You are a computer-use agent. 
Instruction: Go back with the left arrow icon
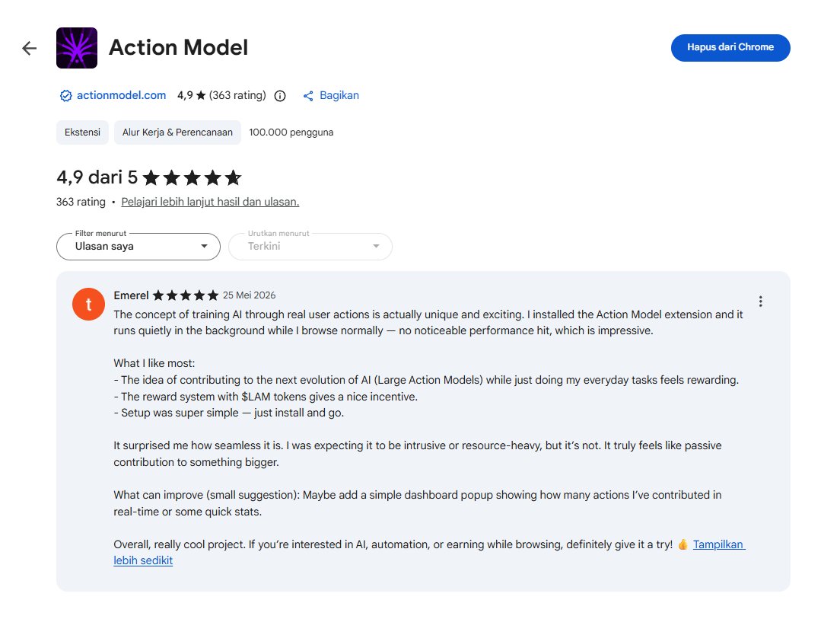click(30, 48)
